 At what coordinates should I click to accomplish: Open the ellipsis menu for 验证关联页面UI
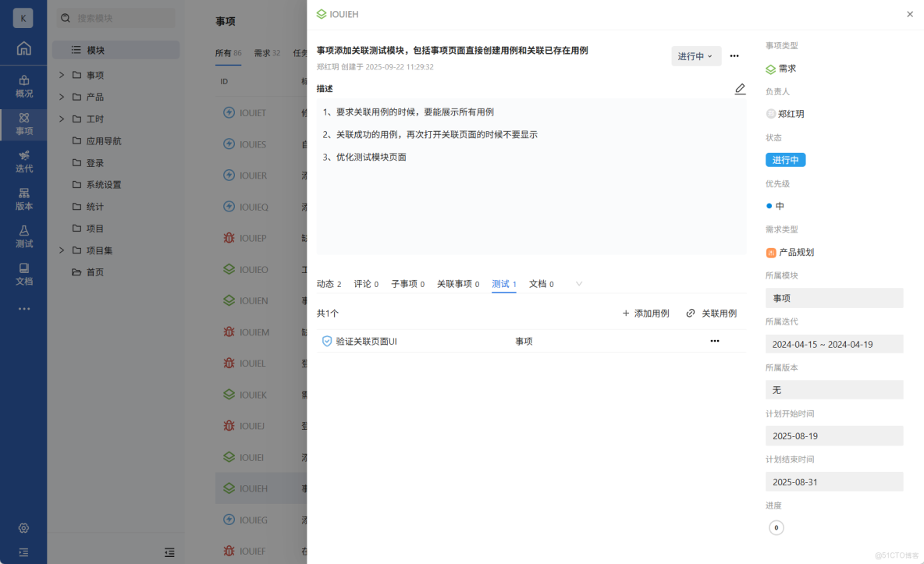pyautogui.click(x=714, y=341)
